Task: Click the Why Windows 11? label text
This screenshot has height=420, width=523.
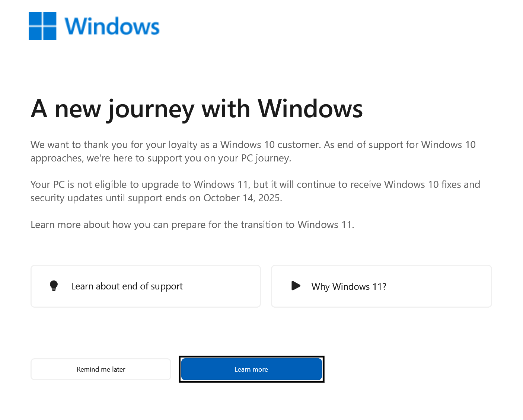Action: pyautogui.click(x=349, y=286)
